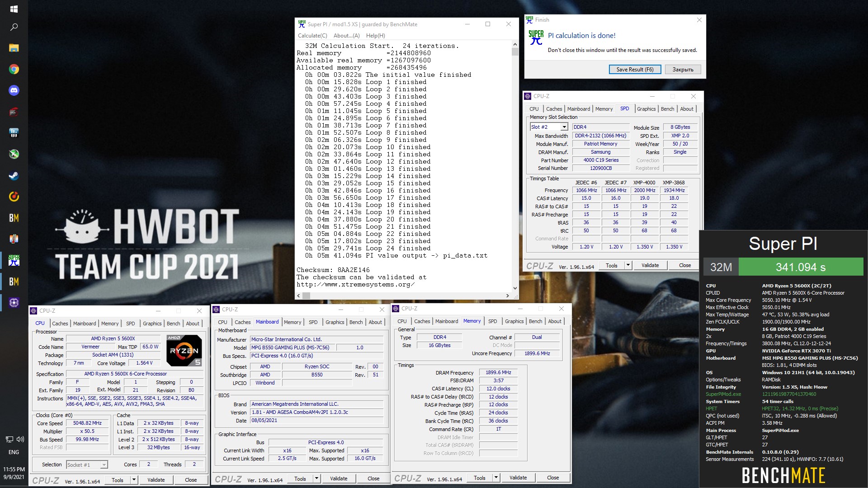Click Close in CPU-Z Memory window
868x488 pixels.
(552, 478)
